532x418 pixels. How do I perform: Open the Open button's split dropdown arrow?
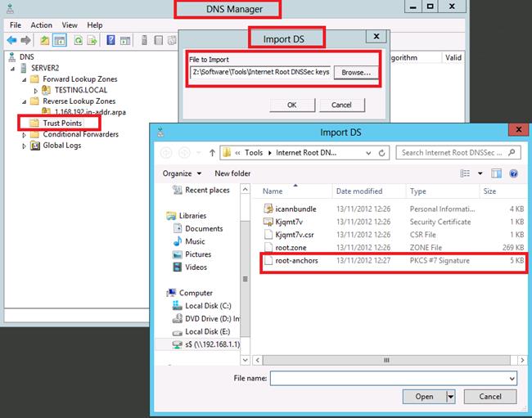pyautogui.click(x=451, y=396)
